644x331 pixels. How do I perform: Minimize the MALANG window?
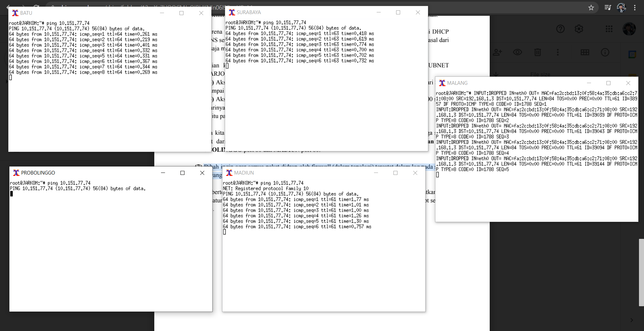589,83
